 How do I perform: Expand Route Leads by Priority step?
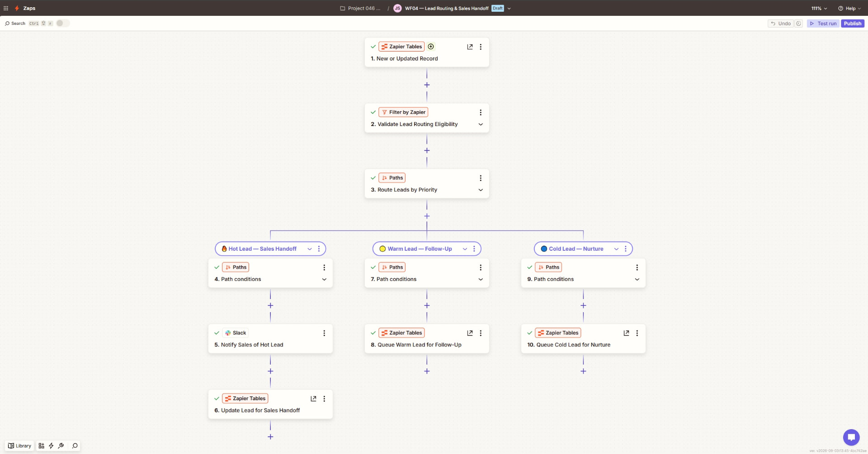point(481,190)
